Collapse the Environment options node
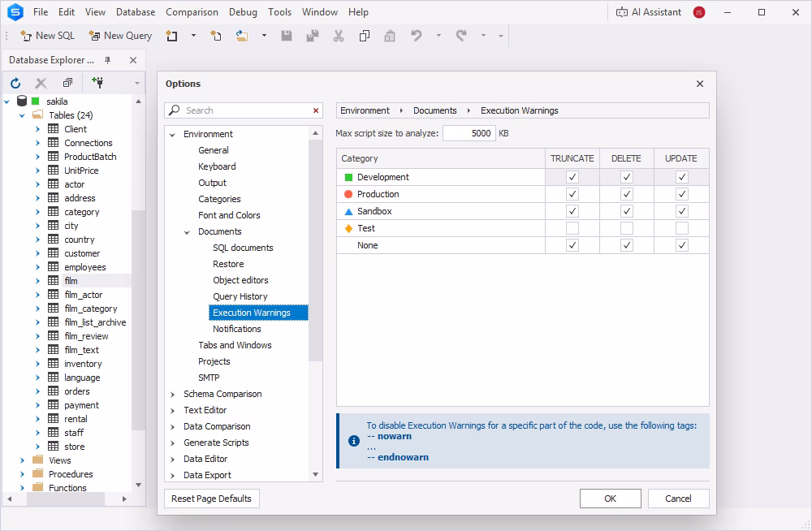Image resolution: width=812 pixels, height=531 pixels. 172,135
